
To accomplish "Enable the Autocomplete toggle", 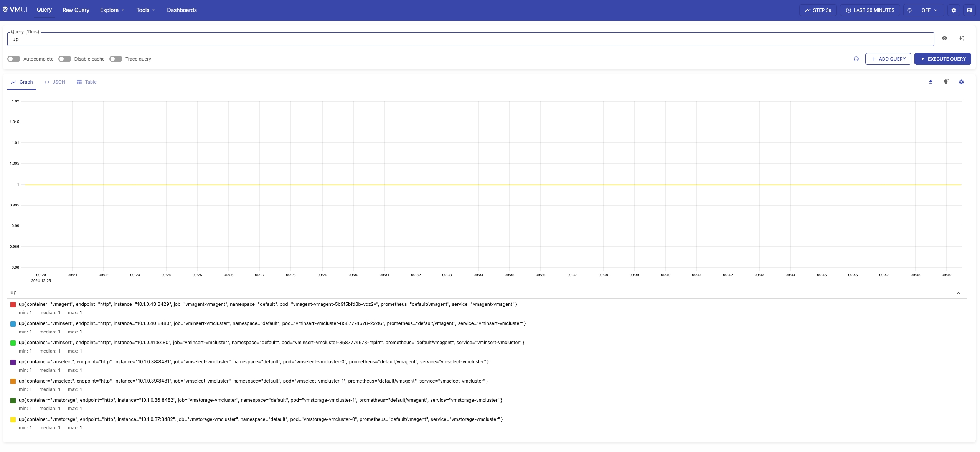I will coord(14,59).
